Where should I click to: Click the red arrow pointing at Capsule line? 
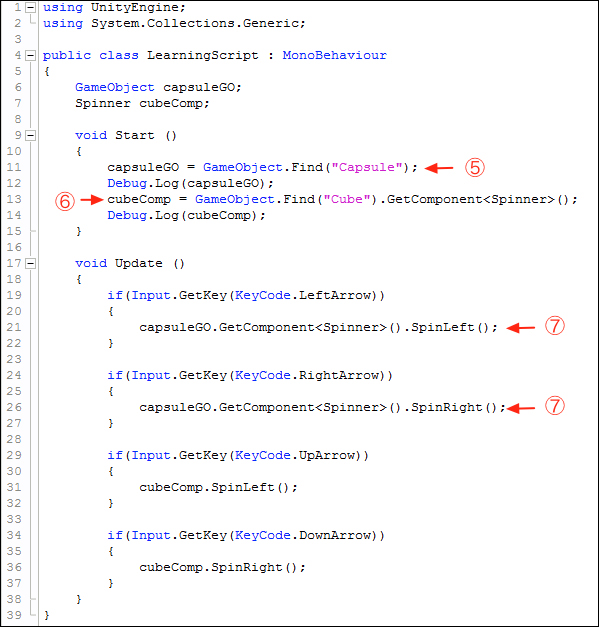pos(439,168)
